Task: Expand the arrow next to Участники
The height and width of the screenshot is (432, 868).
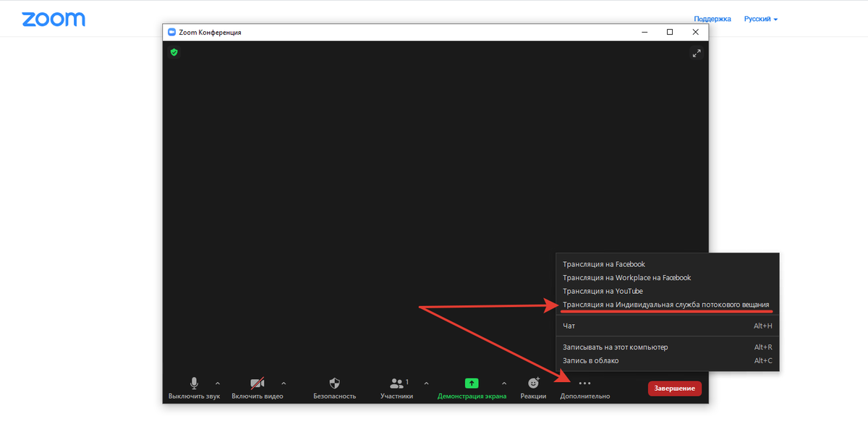Action: click(426, 383)
